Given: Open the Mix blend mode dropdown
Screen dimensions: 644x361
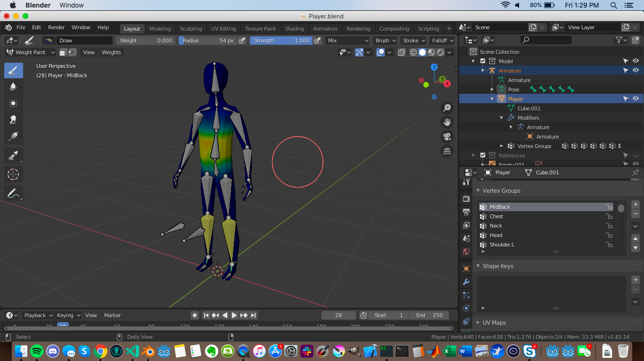Looking at the screenshot, I should 347,41.
